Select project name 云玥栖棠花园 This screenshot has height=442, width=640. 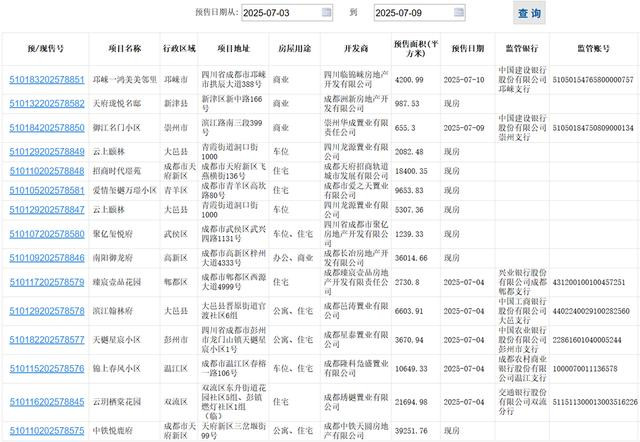coord(117,402)
